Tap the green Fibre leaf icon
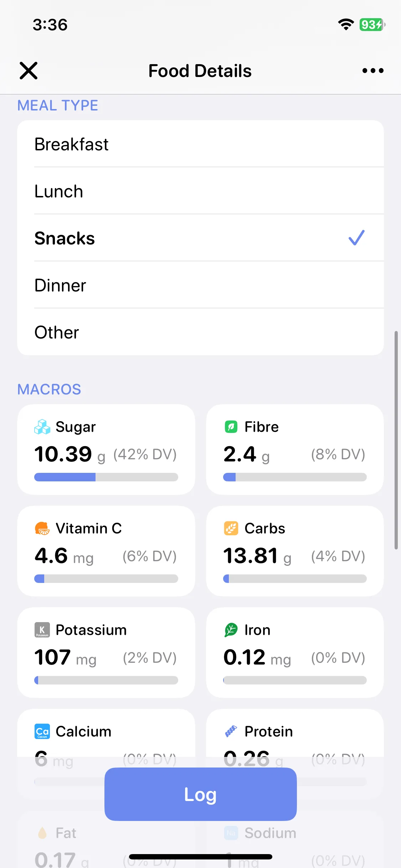 point(231,427)
